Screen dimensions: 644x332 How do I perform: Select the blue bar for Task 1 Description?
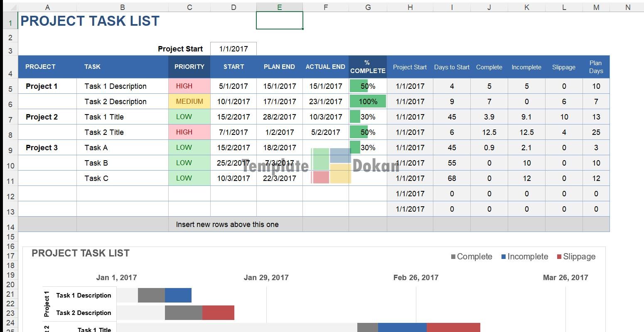coord(178,295)
